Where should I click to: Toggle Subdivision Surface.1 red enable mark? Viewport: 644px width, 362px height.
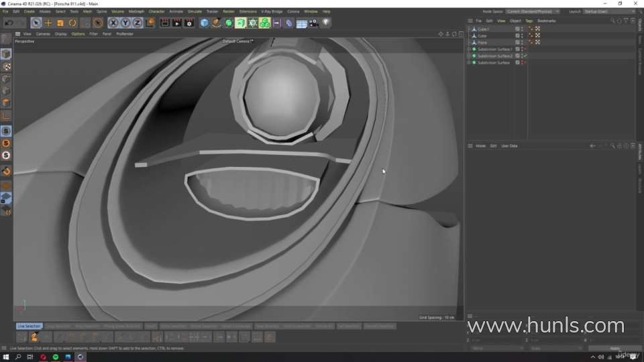525,49
